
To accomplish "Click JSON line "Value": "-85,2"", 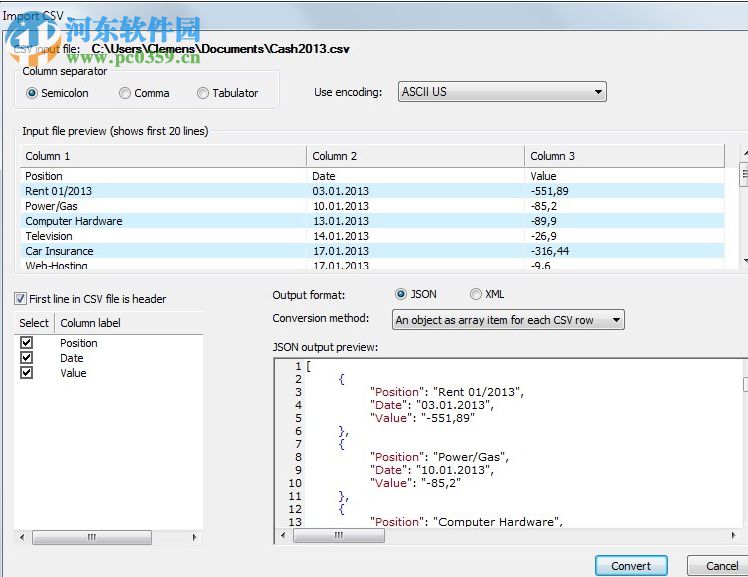I will (x=416, y=483).
